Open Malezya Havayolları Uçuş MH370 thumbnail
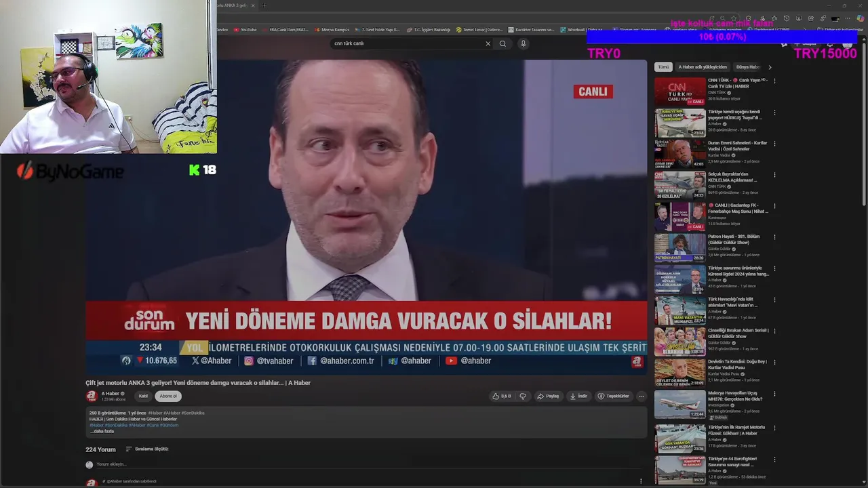The height and width of the screenshot is (488, 868). tap(679, 404)
